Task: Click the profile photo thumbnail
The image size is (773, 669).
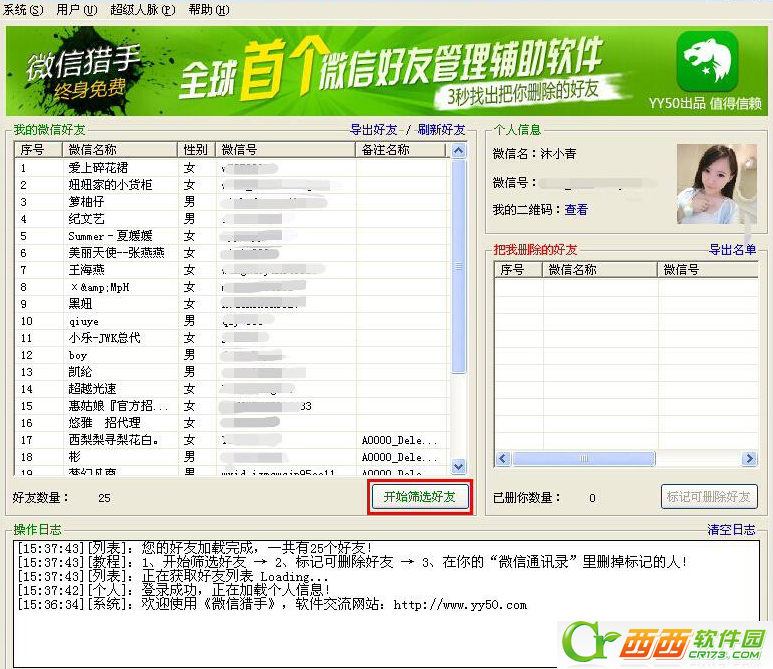Action: pos(716,184)
